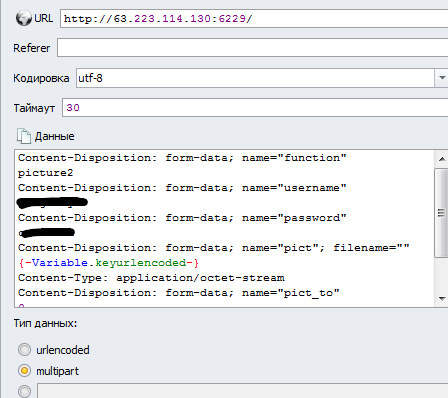Viewport: 448px width, 398px height.
Task: Click the data box scroll up arrow
Action: 442,159
